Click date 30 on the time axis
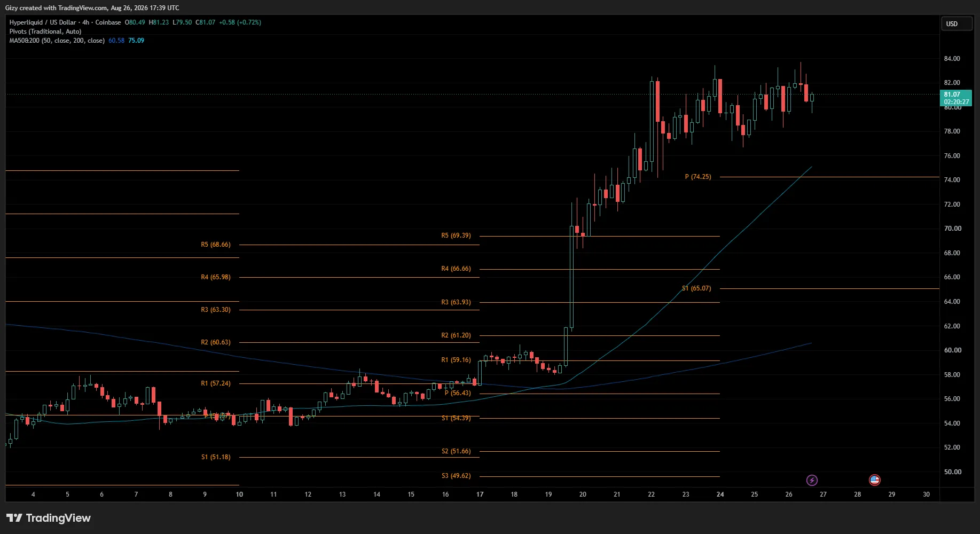 click(x=926, y=494)
